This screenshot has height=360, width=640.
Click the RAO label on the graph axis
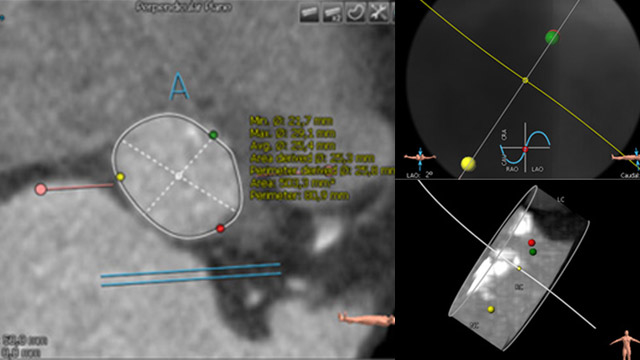pyautogui.click(x=512, y=169)
